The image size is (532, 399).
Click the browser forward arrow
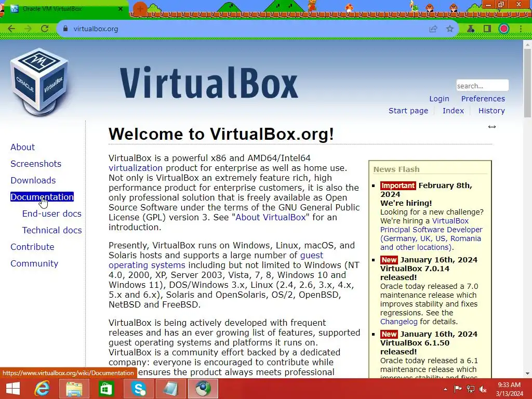pyautogui.click(x=28, y=29)
